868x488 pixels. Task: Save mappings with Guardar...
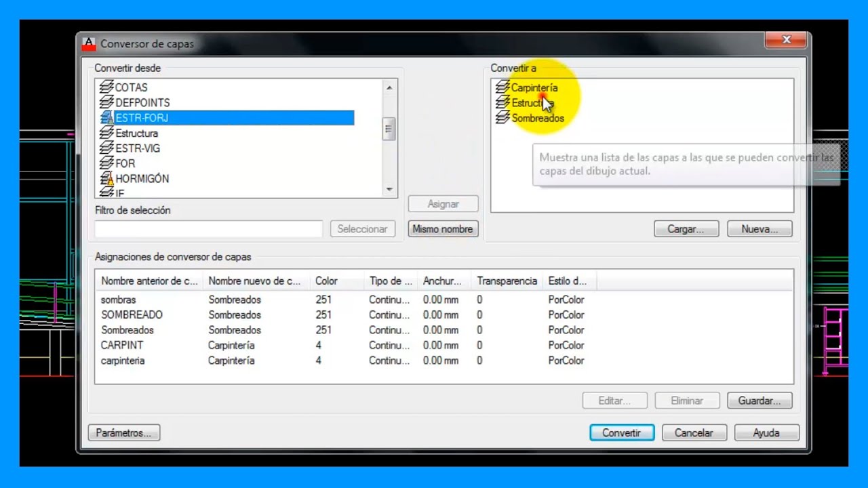759,401
